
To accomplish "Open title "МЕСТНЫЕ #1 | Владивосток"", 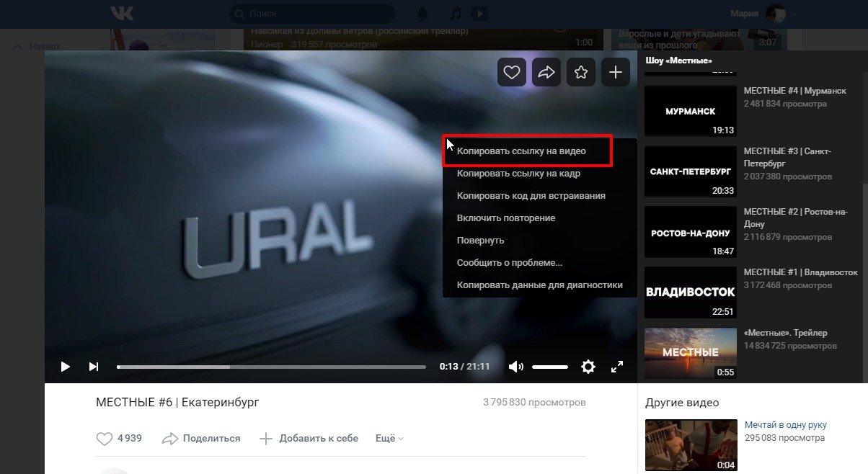I will pos(801,272).
